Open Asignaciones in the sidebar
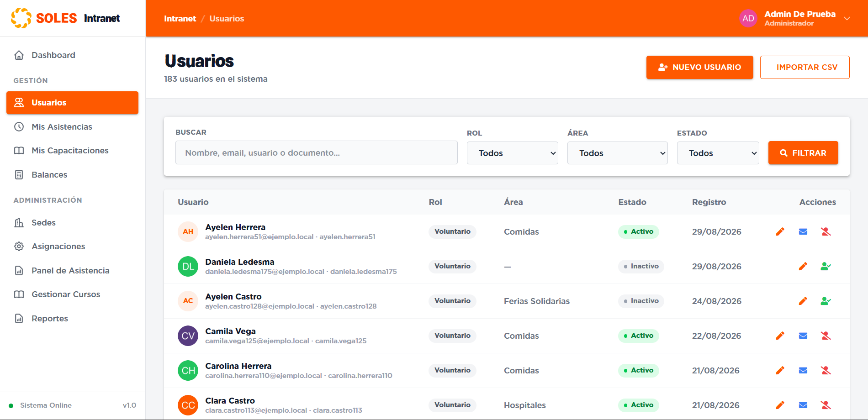This screenshot has height=420, width=868. [72, 247]
